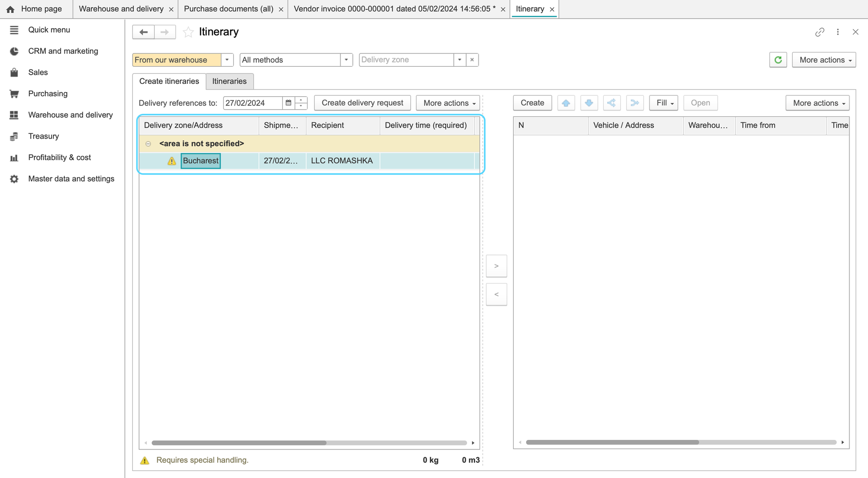Click the delivery references date field
868x478 pixels.
pos(253,103)
